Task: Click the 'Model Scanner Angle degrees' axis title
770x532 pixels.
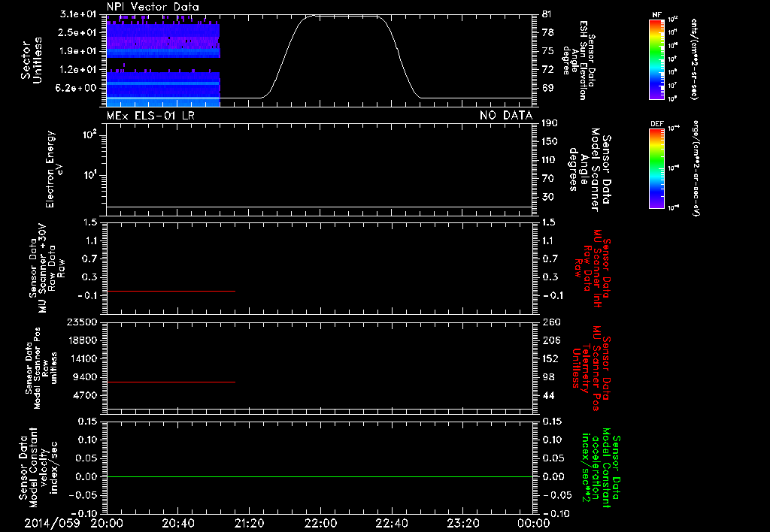Action: [x=591, y=170]
